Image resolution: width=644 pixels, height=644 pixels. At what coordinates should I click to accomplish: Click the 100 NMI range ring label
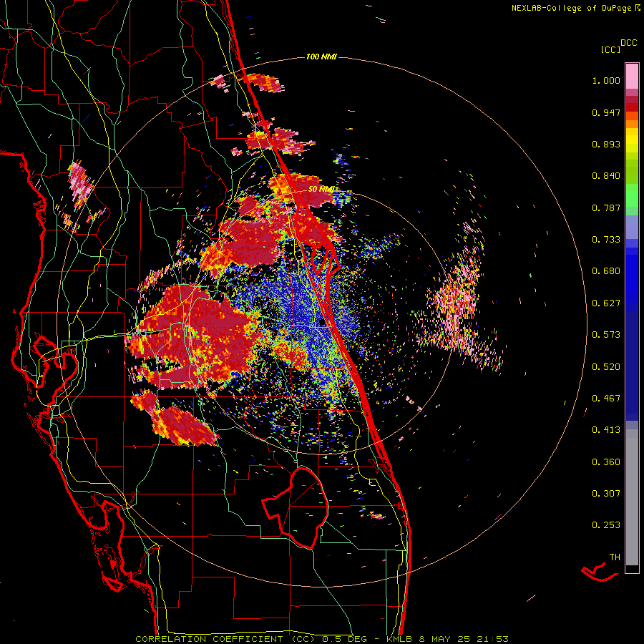[x=321, y=57]
